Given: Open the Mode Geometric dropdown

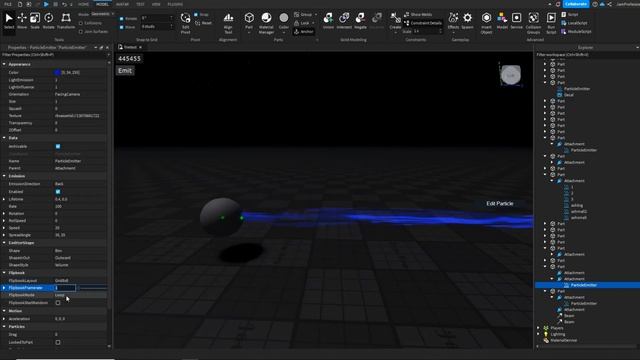Looking at the screenshot, I should (102, 14).
